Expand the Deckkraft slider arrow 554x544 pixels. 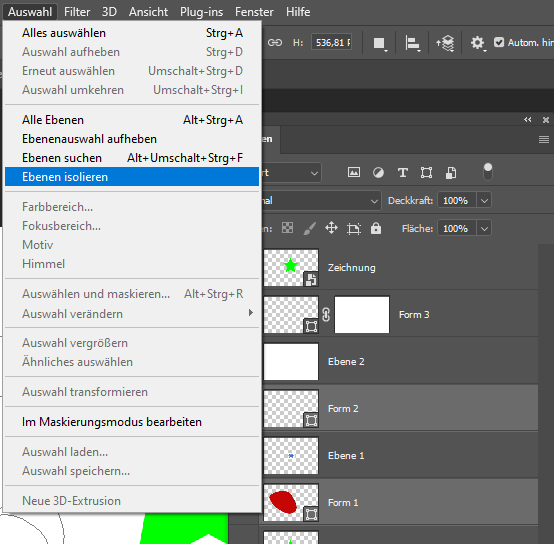coord(484,201)
